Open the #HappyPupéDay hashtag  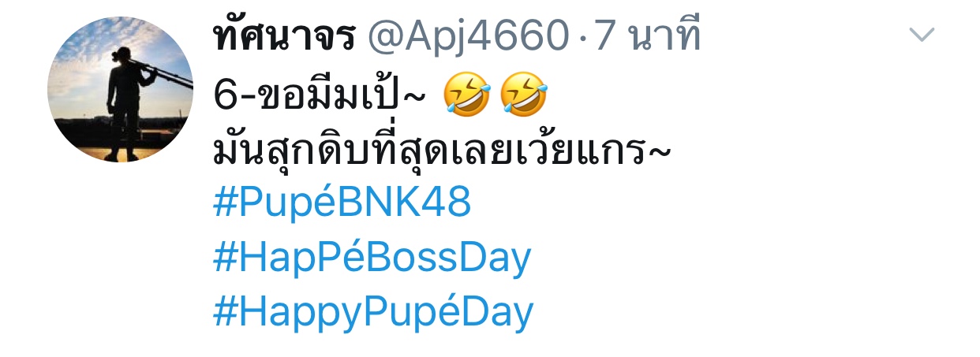373,312
